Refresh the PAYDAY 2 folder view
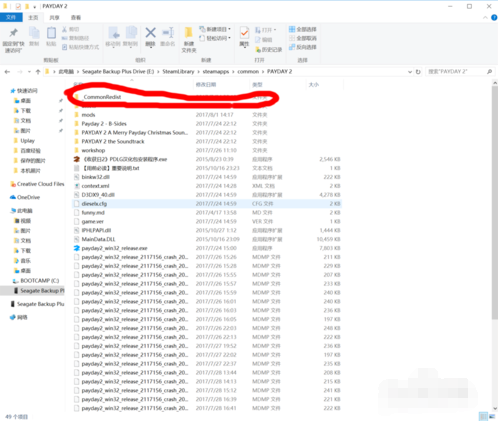The width and height of the screenshot is (498, 421). [x=418, y=72]
